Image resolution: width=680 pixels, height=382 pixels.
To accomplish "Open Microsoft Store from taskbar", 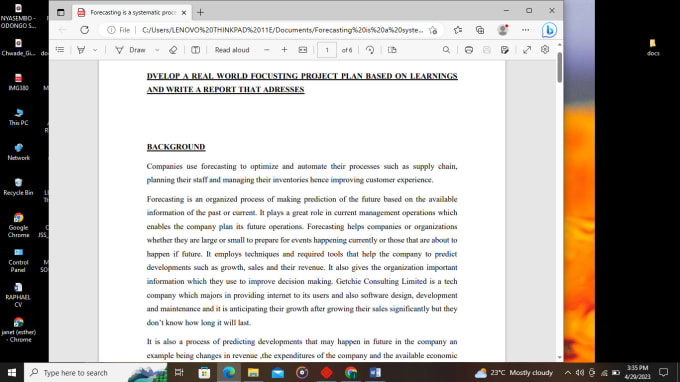I will [x=204, y=372].
